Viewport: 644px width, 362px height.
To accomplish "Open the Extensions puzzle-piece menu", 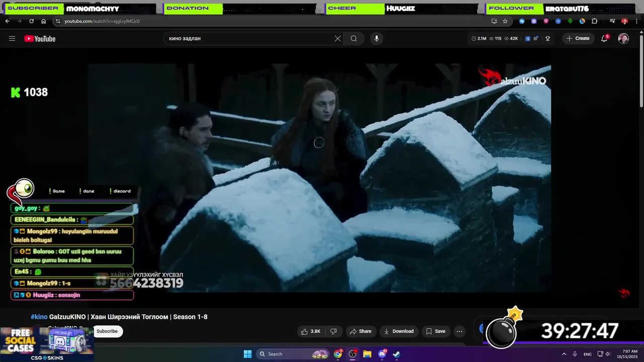I will [594, 21].
